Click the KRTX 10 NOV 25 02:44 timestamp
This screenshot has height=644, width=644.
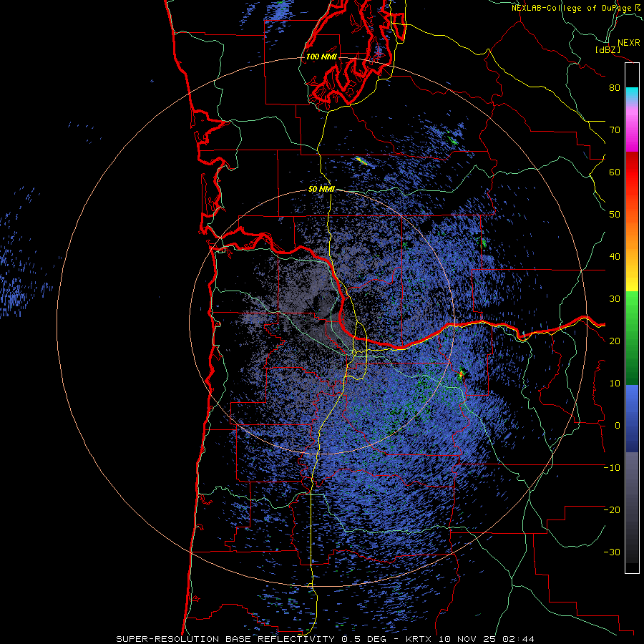[470, 639]
